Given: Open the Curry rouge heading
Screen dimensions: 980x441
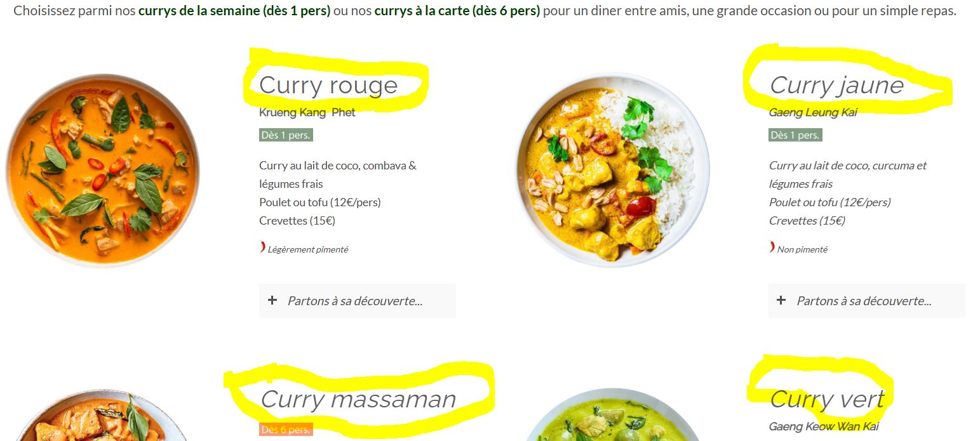Looking at the screenshot, I should 328,85.
